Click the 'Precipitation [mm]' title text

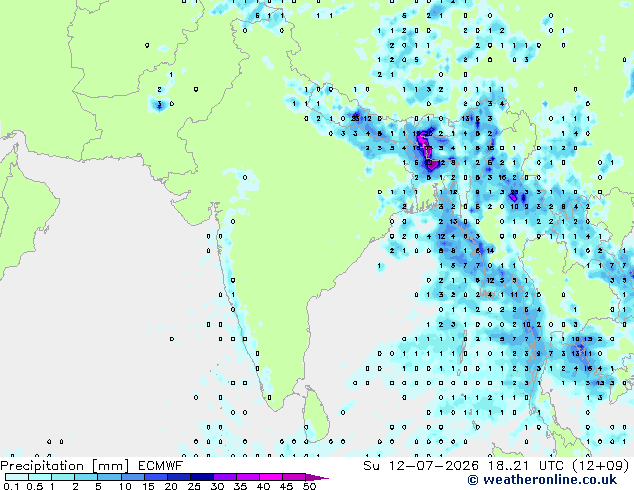click(65, 466)
